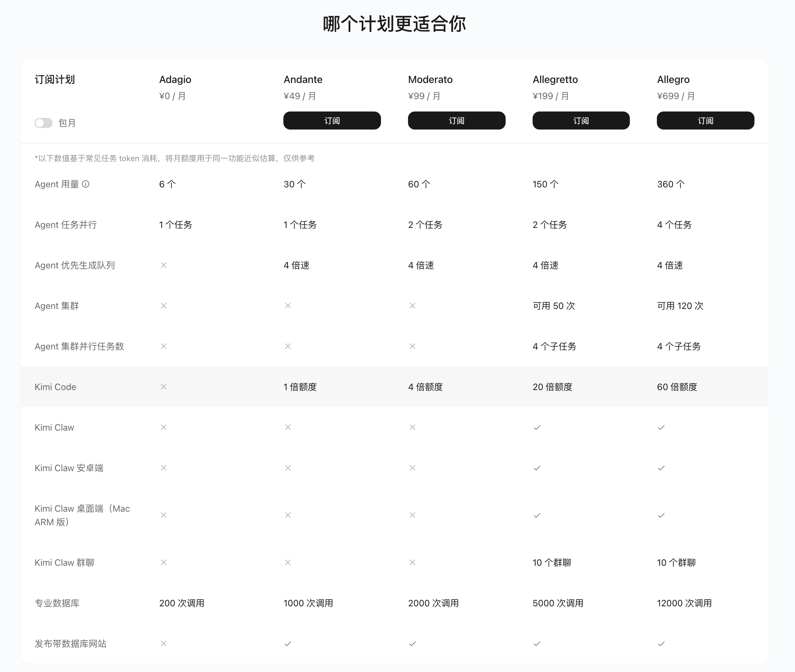The height and width of the screenshot is (672, 795).
Task: Click Allegretto's checkmark in Kimi Claw 安卓端 row
Action: (x=537, y=468)
